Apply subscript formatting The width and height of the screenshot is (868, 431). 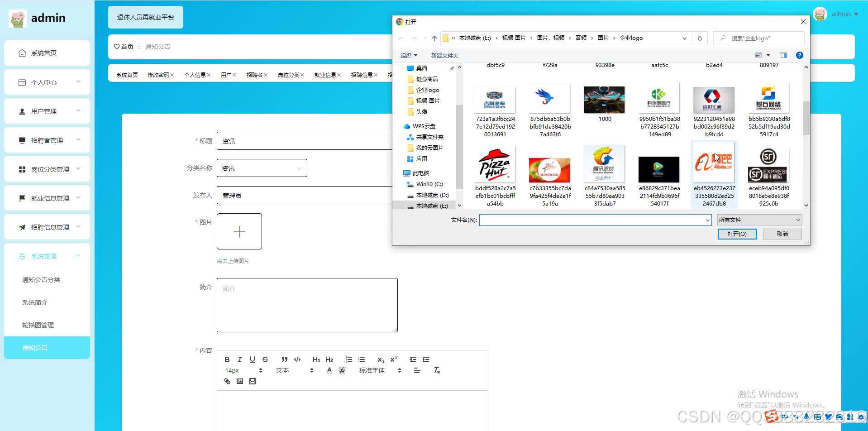(x=381, y=359)
